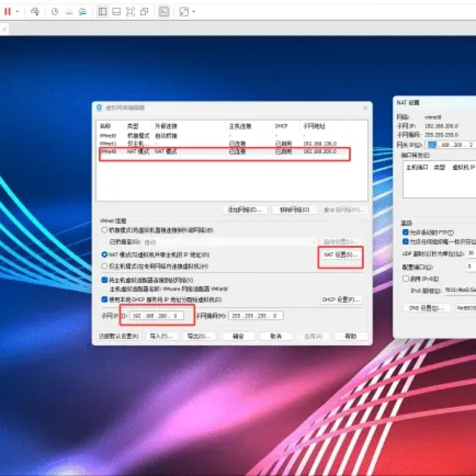476x476 pixels.
Task: Click the 网关 IP field in NAT settings
Action: point(450,145)
